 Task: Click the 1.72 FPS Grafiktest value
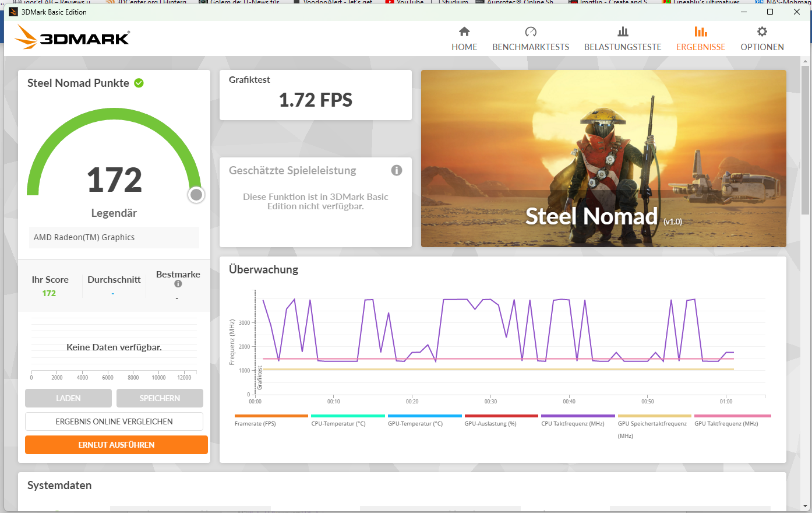[x=316, y=100]
